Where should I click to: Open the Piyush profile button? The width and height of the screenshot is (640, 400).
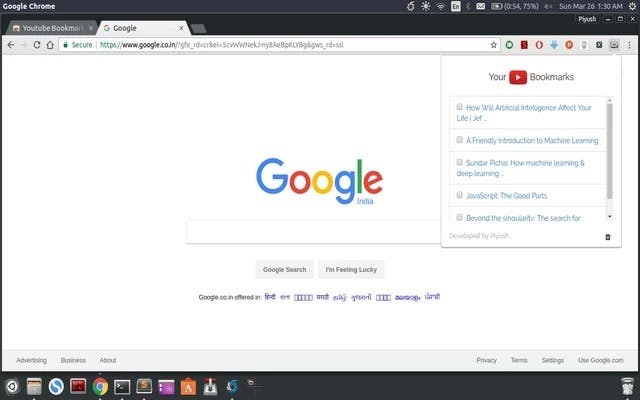(x=587, y=19)
